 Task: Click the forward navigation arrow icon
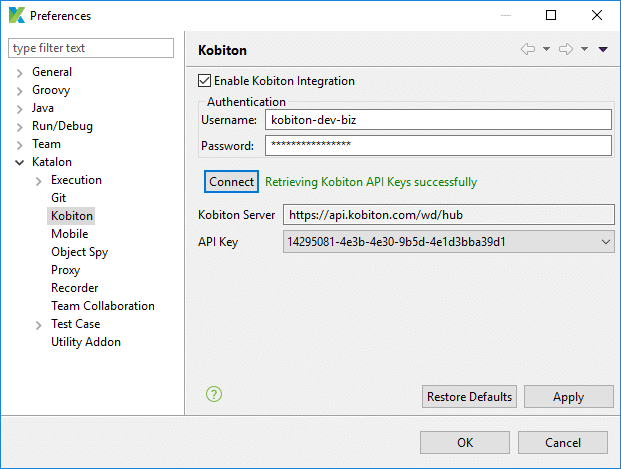(x=565, y=49)
